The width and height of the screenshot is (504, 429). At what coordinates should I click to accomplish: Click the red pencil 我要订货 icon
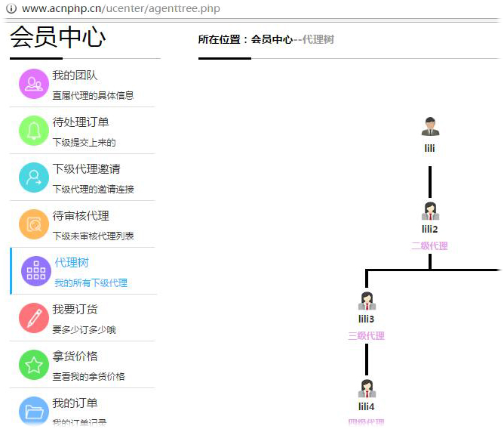pos(34,318)
